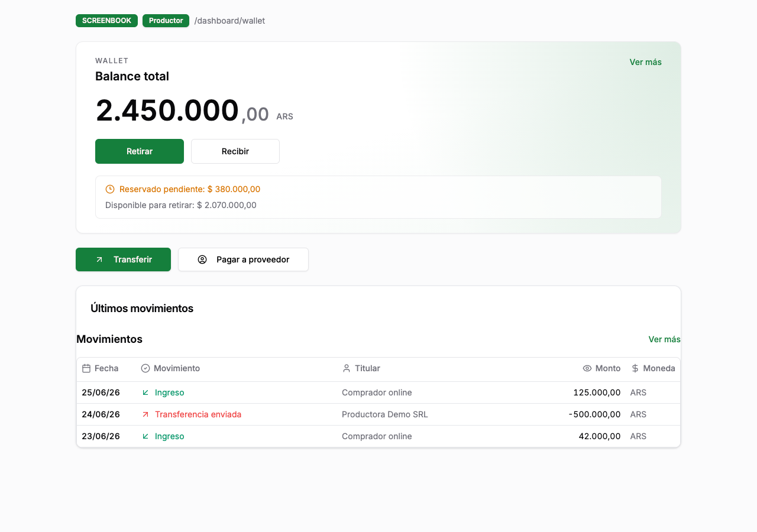Select Pagar a proveedor

243,259
